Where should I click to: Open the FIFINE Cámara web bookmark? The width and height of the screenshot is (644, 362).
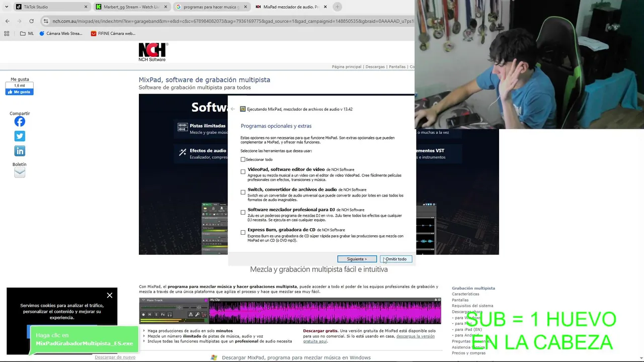pyautogui.click(x=113, y=33)
